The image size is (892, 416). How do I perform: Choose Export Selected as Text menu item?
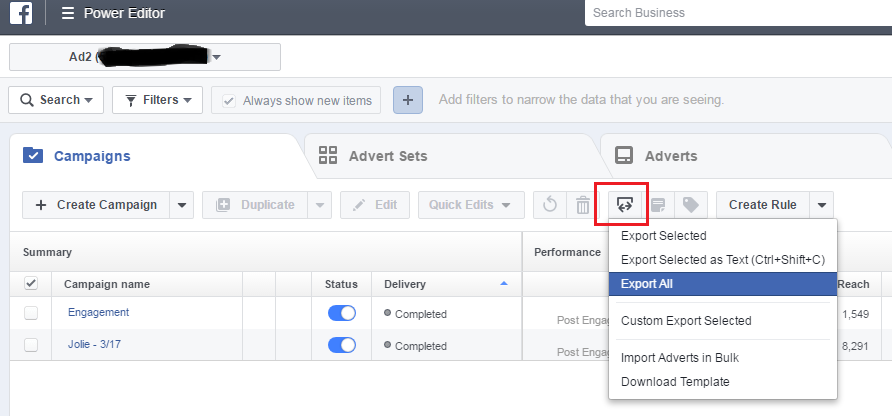722,260
